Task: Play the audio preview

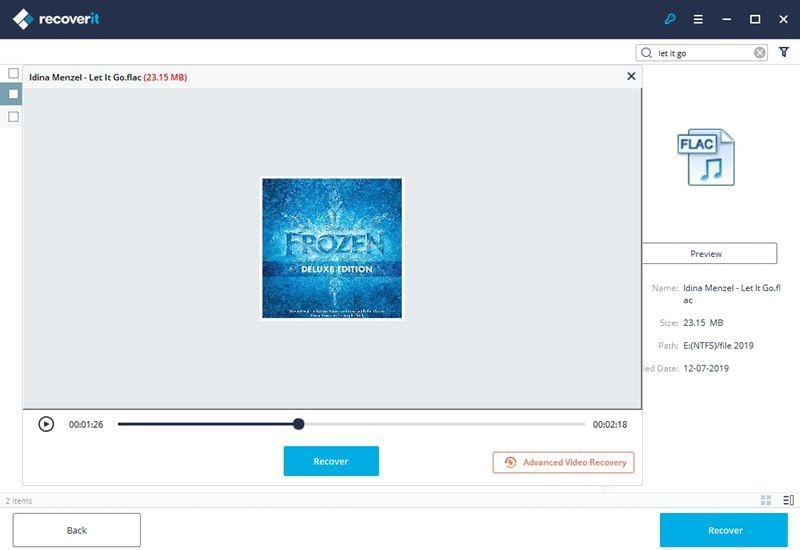Action: tap(46, 424)
